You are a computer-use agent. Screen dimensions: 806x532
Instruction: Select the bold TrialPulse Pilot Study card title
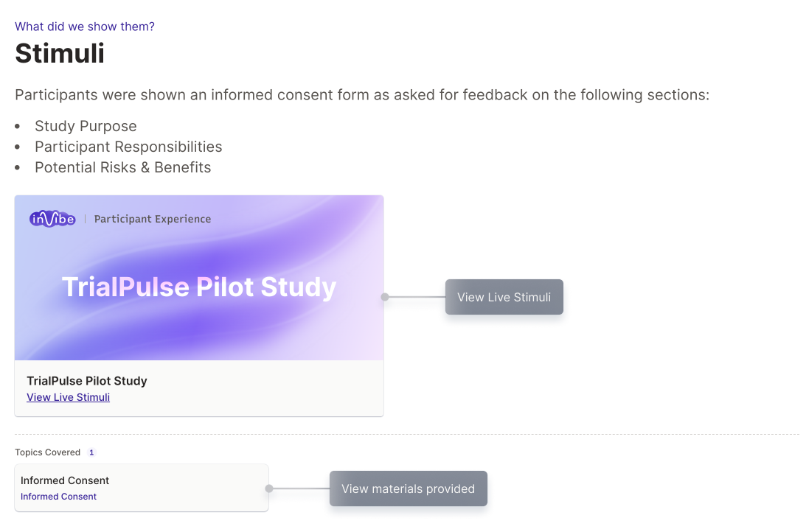[87, 381]
